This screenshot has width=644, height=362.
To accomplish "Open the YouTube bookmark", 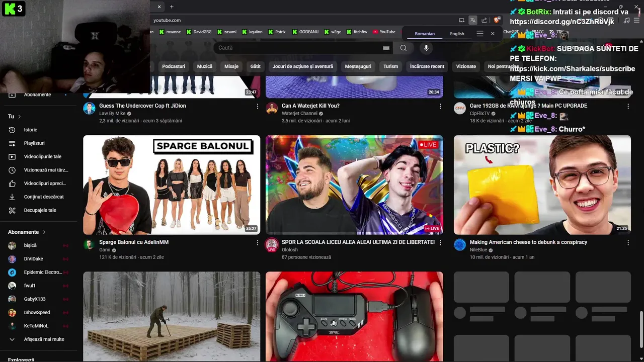I will click(384, 32).
